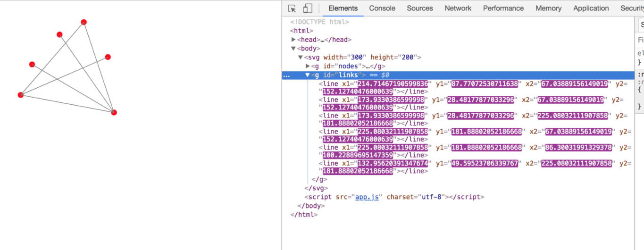This screenshot has height=250, width=644.
Task: Collapse the g id="links" element
Action: click(x=308, y=75)
